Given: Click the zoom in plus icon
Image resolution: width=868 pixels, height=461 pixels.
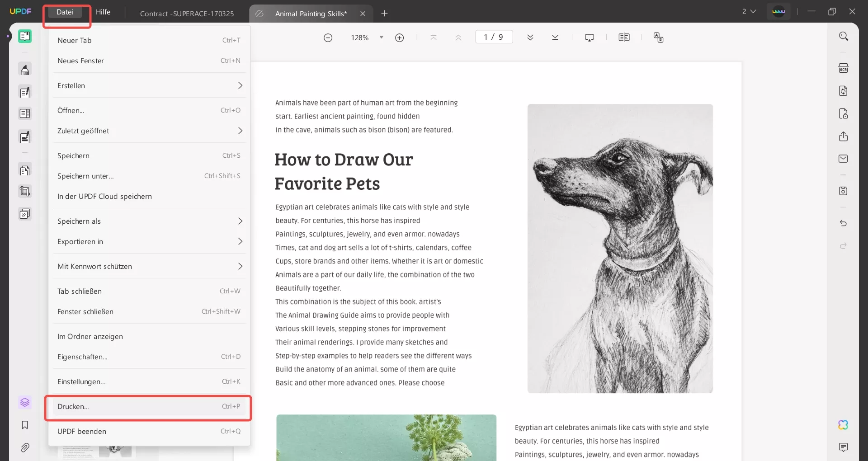Looking at the screenshot, I should (x=399, y=38).
